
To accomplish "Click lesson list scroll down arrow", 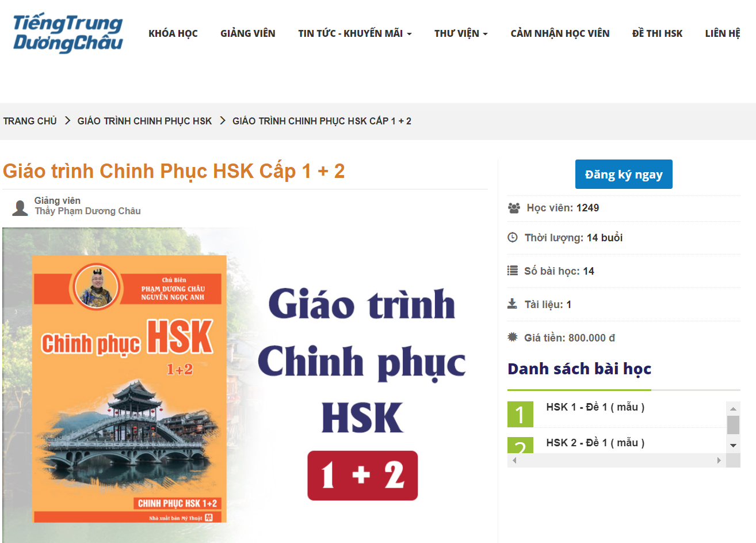I will [733, 446].
